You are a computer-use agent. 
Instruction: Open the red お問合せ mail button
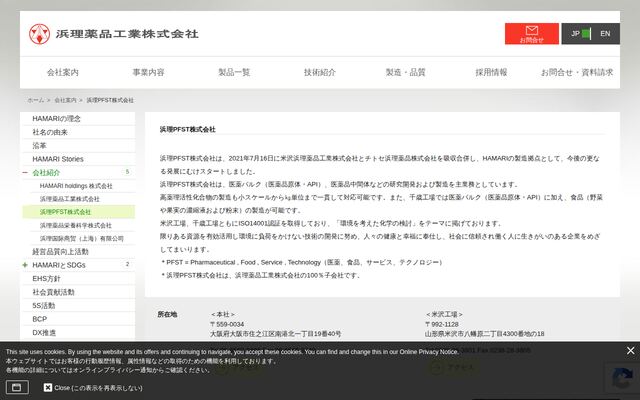(531, 33)
